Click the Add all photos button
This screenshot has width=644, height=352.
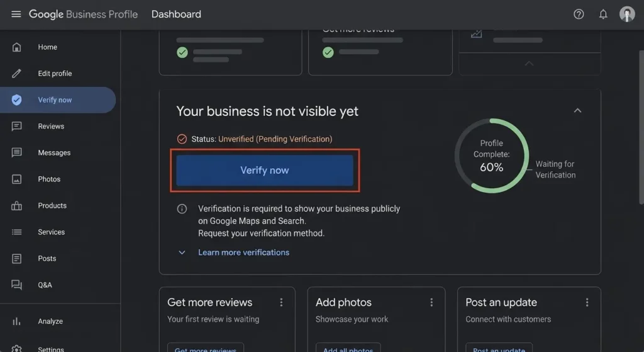(348, 348)
